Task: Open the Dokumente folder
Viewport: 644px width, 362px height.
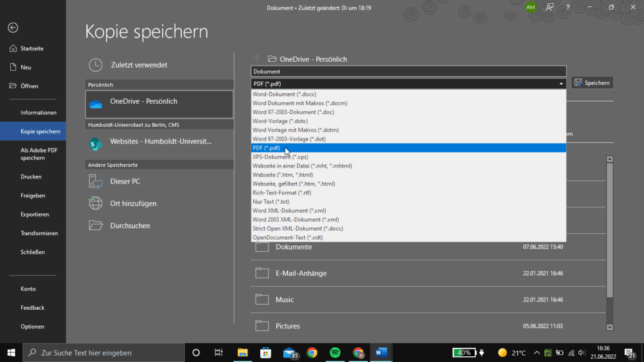Action: coord(428,247)
